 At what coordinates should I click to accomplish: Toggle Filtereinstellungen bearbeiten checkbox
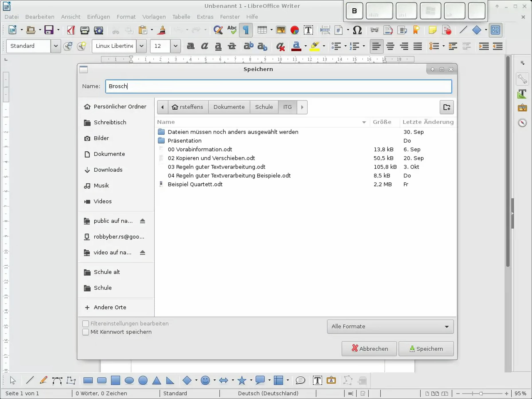click(x=86, y=323)
